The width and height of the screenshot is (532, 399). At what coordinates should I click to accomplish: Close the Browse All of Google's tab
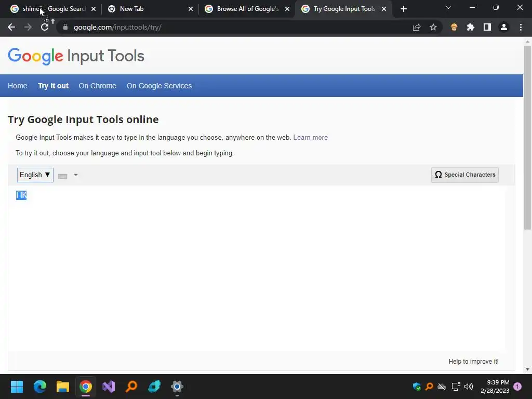[x=287, y=9]
